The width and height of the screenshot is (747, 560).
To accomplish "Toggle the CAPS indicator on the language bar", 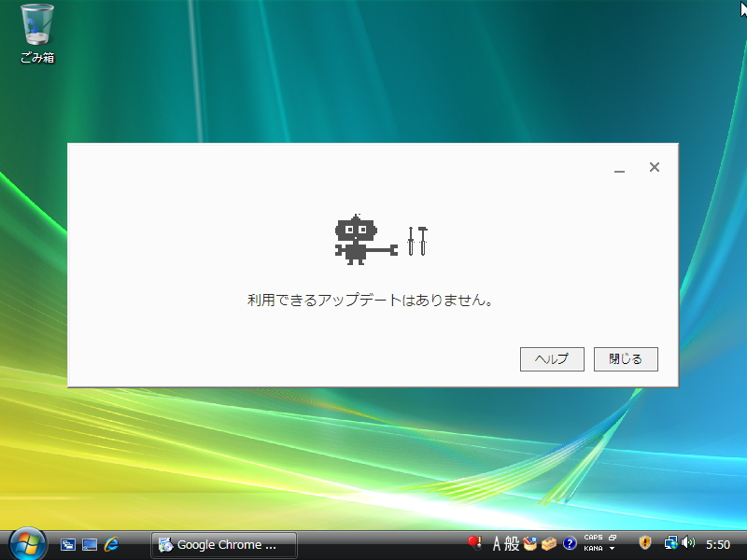I will click(593, 539).
